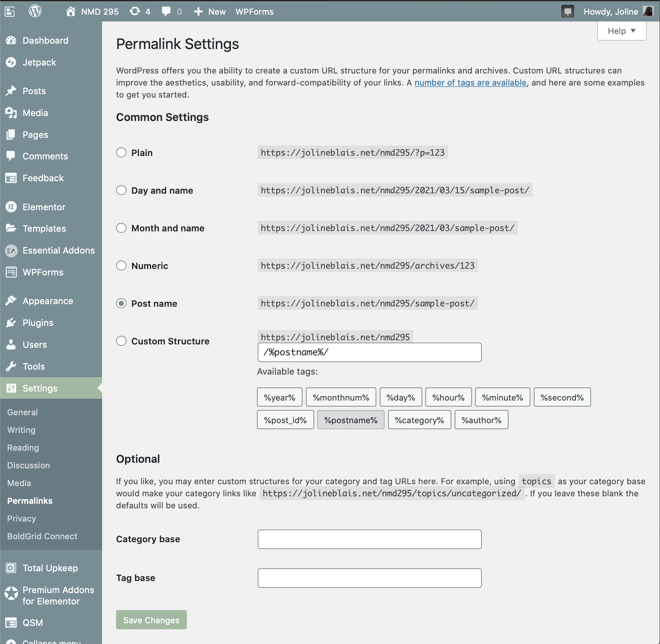
Task: Click the NMD 295 home icon
Action: coord(71,12)
